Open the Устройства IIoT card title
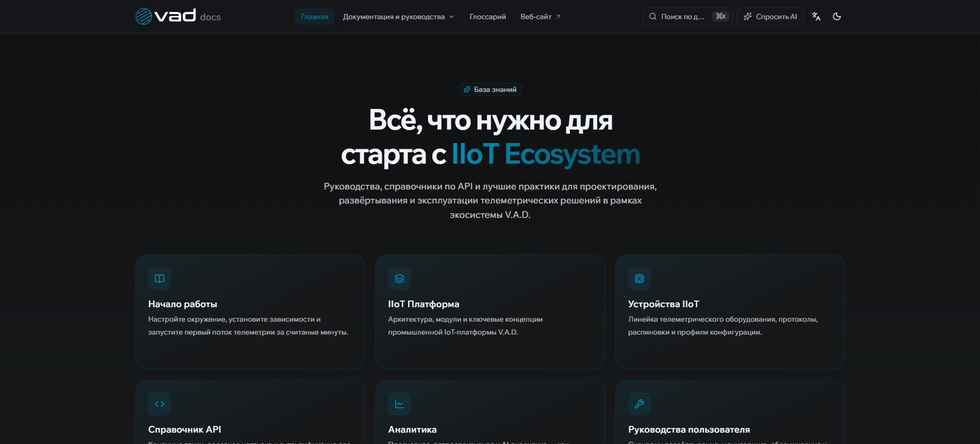This screenshot has width=980, height=444. point(663,304)
